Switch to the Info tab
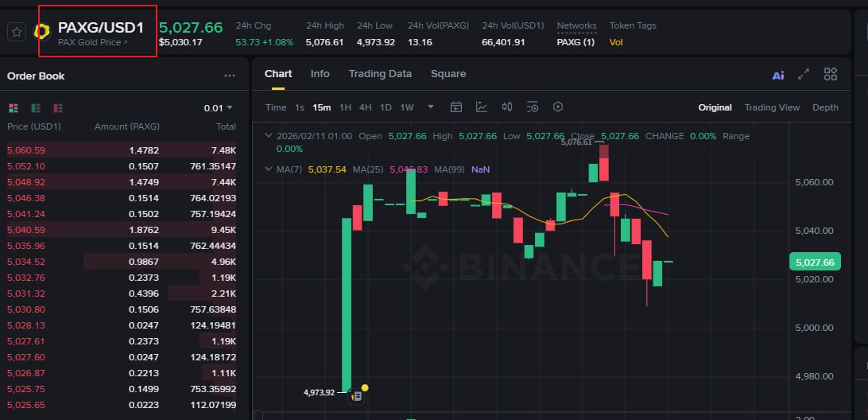This screenshot has width=868, height=420. coord(320,74)
